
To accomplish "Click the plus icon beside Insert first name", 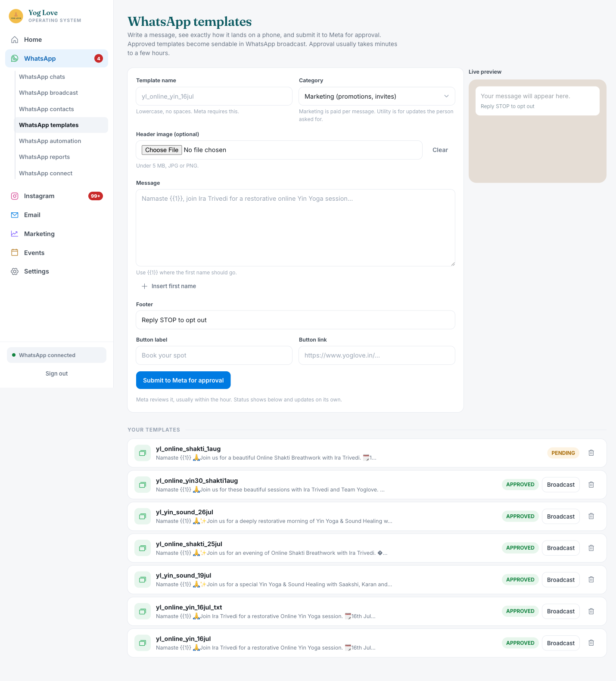I will 144,286.
